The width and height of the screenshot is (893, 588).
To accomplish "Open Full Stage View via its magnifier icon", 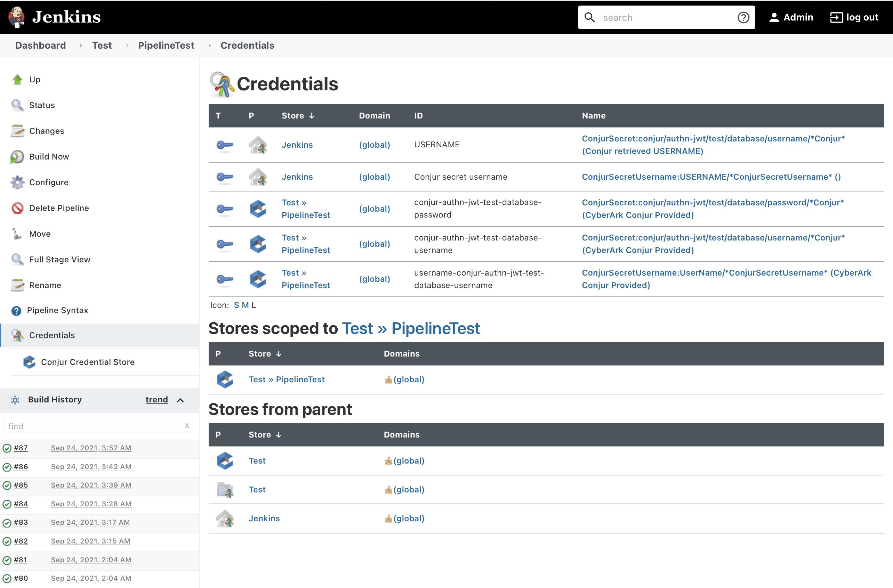I will pos(17,259).
